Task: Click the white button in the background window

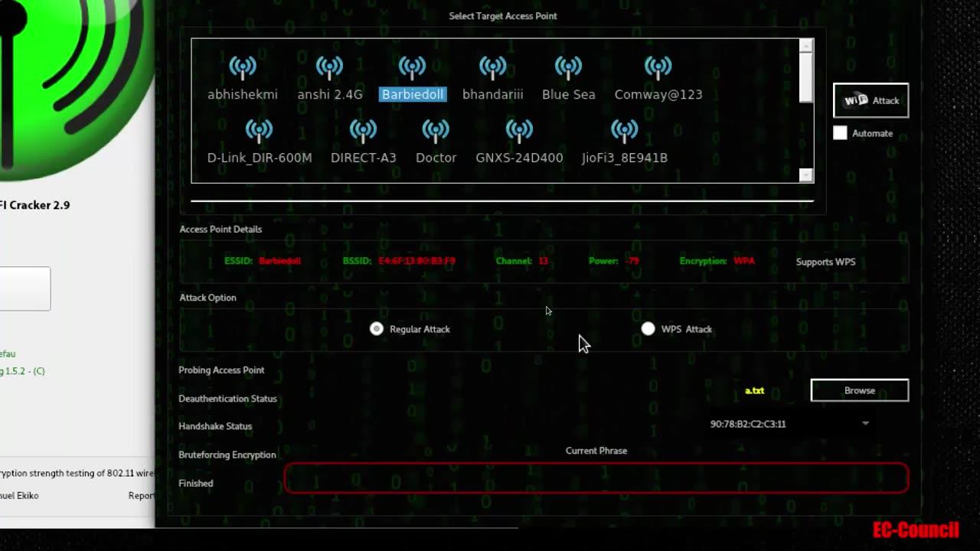Action: [x=24, y=289]
